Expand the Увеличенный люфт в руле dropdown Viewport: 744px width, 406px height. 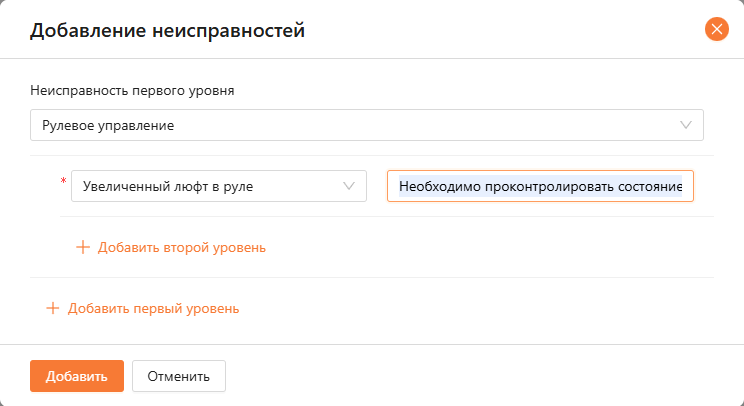[x=218, y=186]
